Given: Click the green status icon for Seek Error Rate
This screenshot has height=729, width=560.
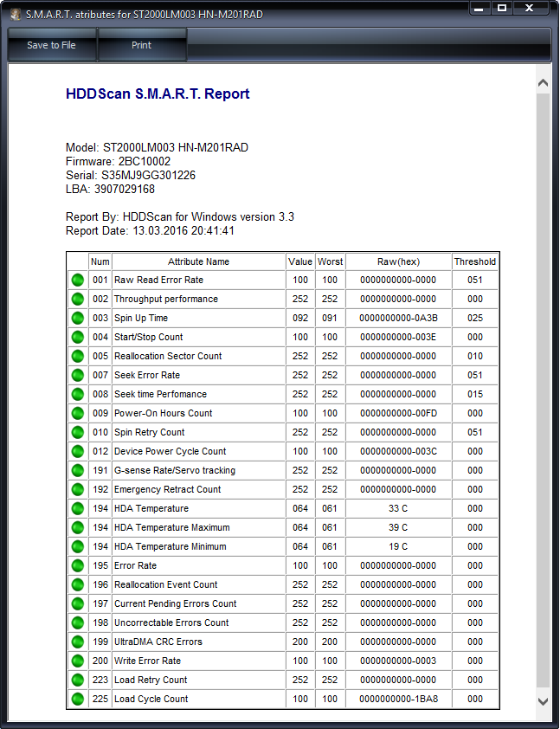Looking at the screenshot, I should pos(78,375).
